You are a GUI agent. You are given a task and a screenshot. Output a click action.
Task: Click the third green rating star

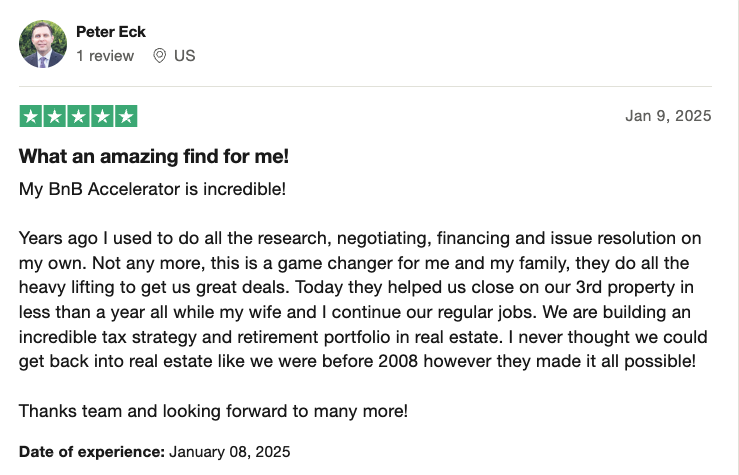pyautogui.click(x=78, y=116)
